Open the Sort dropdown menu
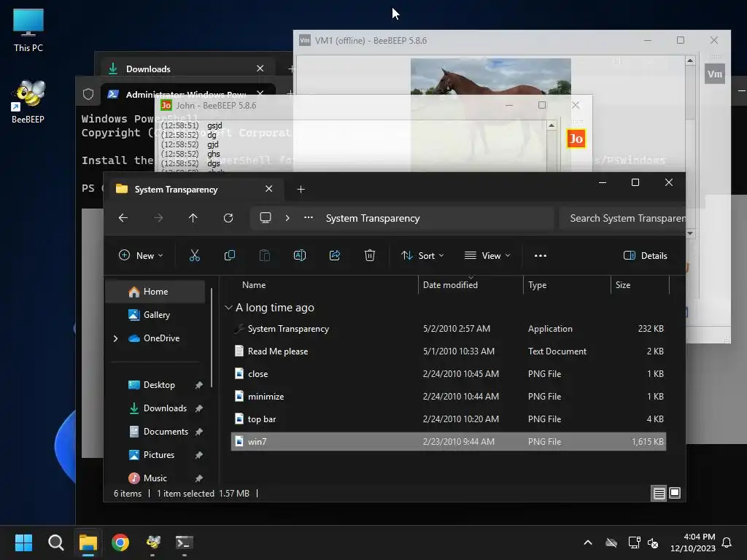 [422, 256]
